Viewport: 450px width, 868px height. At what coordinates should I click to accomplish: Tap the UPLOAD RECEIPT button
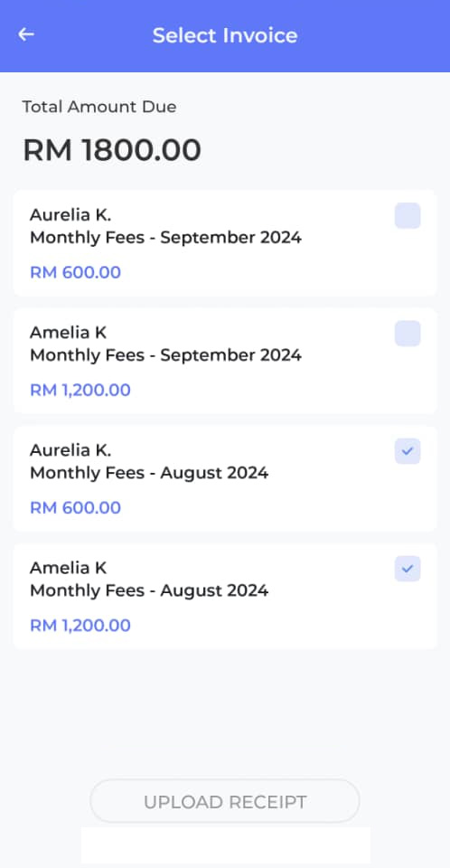pyautogui.click(x=225, y=801)
